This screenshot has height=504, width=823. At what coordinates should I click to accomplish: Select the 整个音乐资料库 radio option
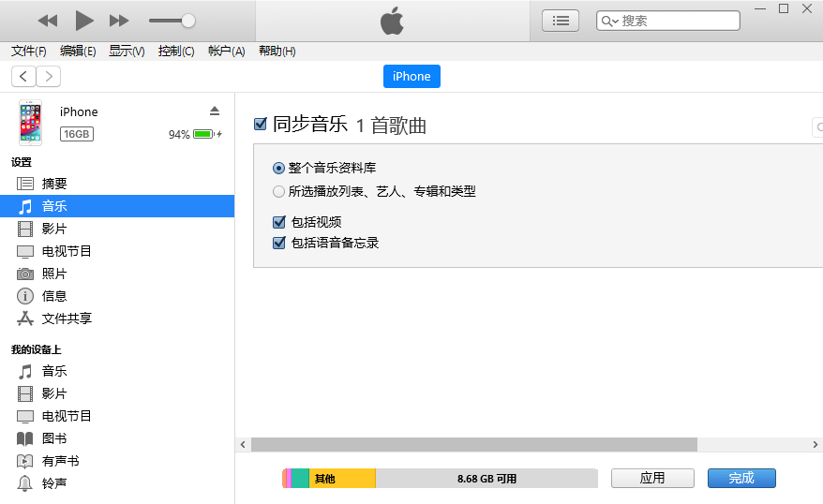coord(278,169)
